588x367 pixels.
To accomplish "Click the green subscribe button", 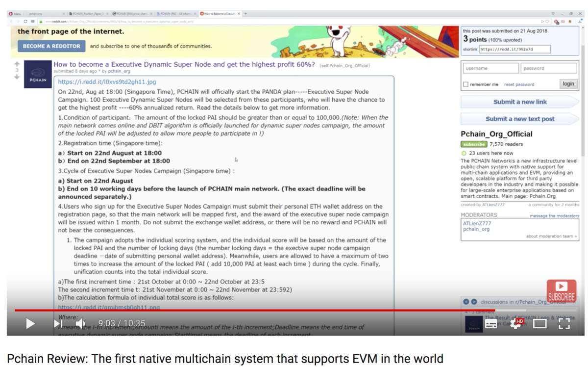I will click(474, 144).
